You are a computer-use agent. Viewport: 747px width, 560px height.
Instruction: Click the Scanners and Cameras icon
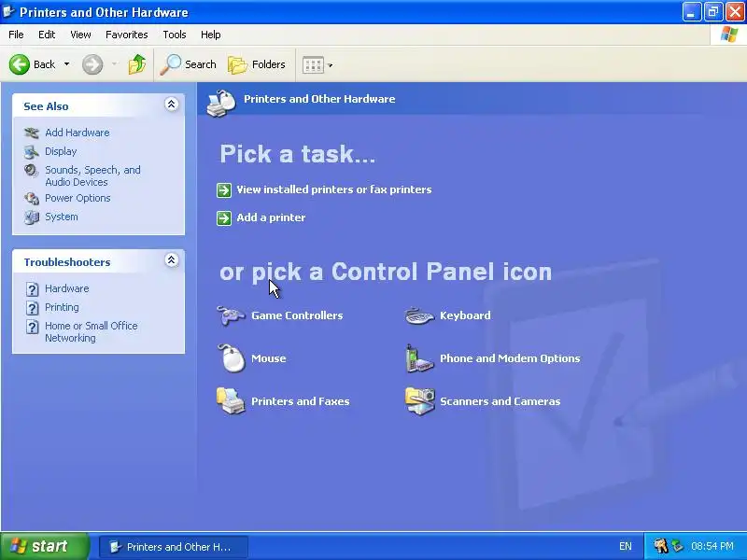click(419, 401)
